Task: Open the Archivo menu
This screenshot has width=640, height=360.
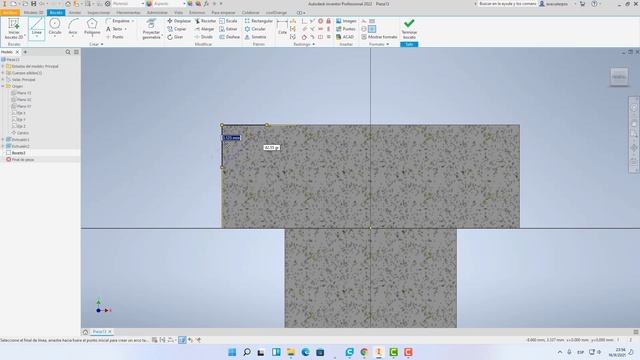Action: (x=10, y=13)
